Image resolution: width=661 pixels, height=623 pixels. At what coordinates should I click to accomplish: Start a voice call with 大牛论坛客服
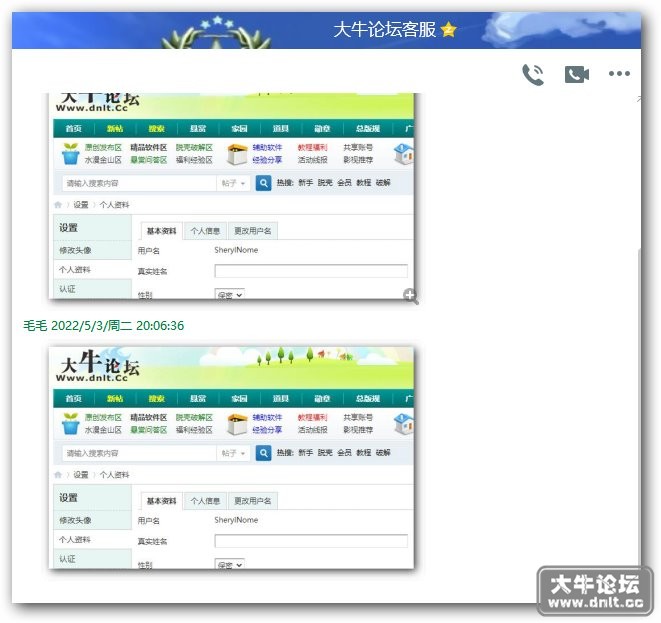[533, 75]
